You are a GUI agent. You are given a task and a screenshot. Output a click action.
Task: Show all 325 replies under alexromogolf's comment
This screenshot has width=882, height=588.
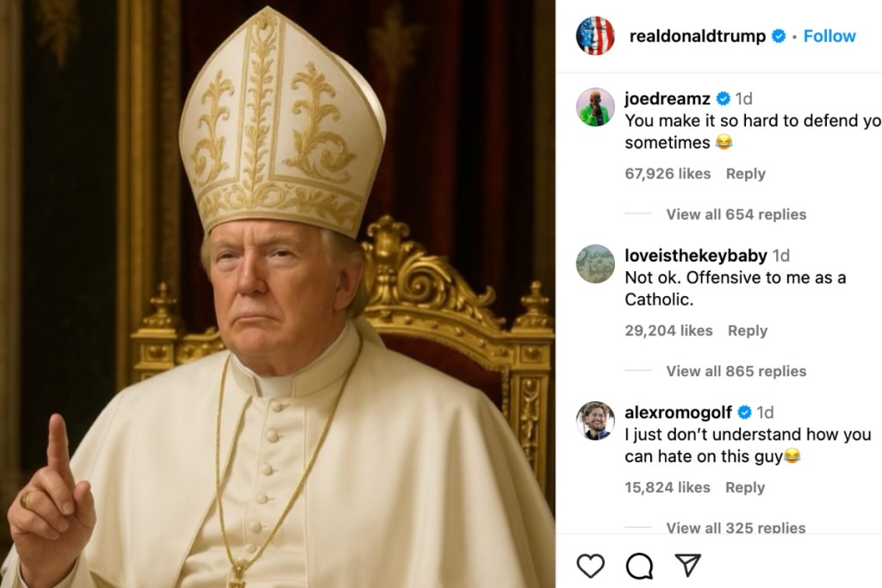[x=736, y=528]
